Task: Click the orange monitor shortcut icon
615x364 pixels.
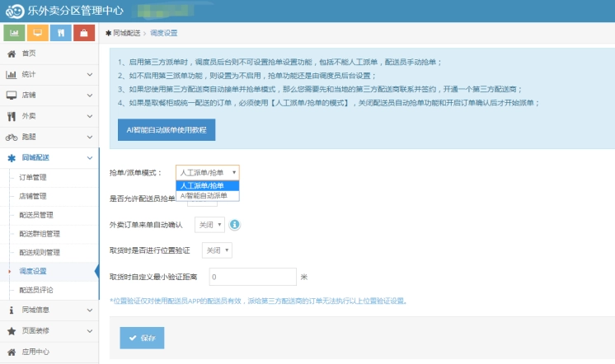Action: 37,33
